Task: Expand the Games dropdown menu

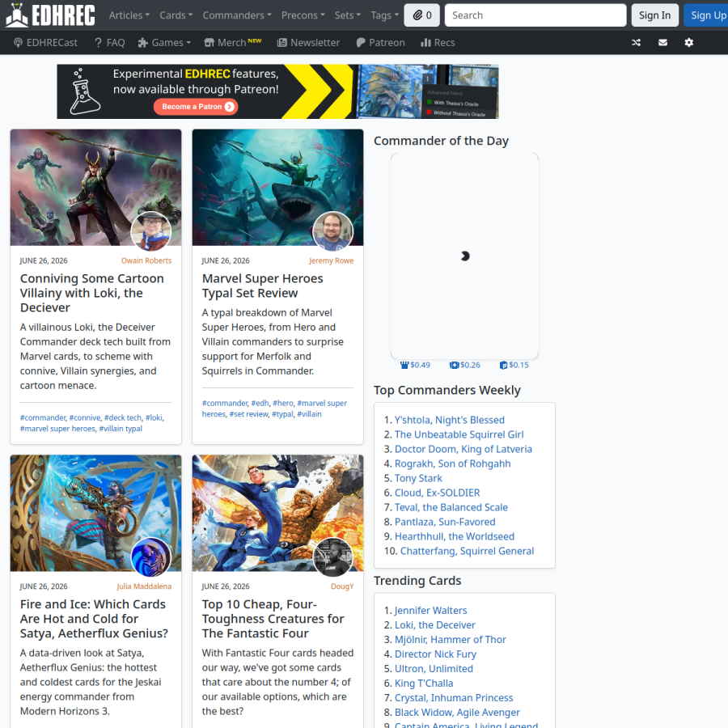Action: (164, 42)
